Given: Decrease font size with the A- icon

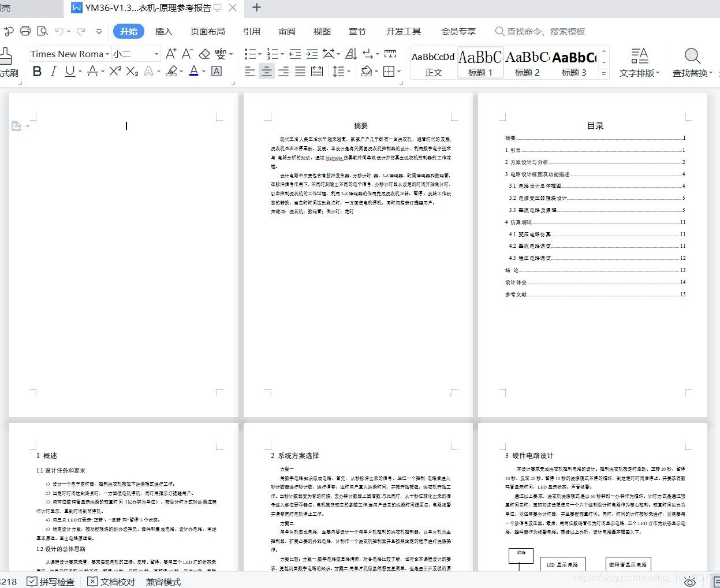Looking at the screenshot, I should (x=187, y=54).
